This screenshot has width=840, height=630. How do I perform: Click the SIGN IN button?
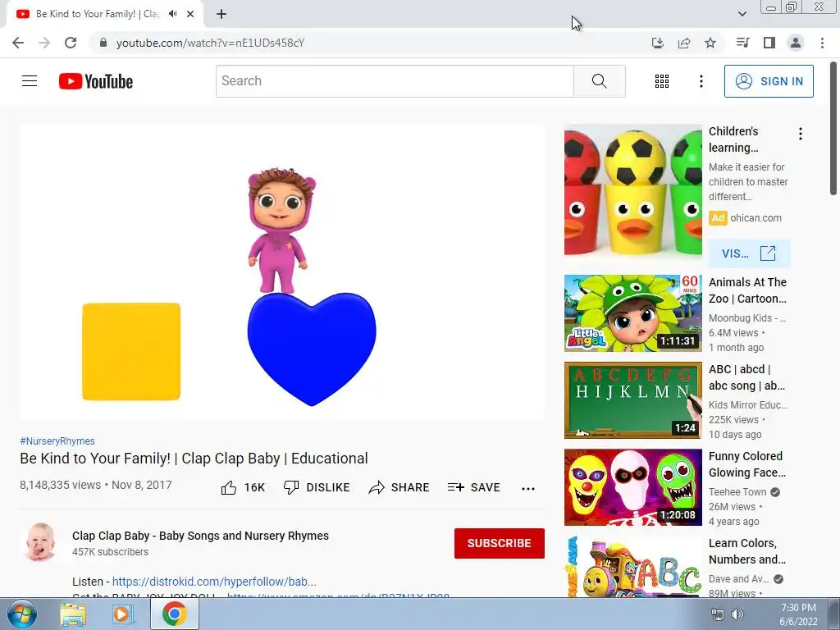tap(769, 81)
